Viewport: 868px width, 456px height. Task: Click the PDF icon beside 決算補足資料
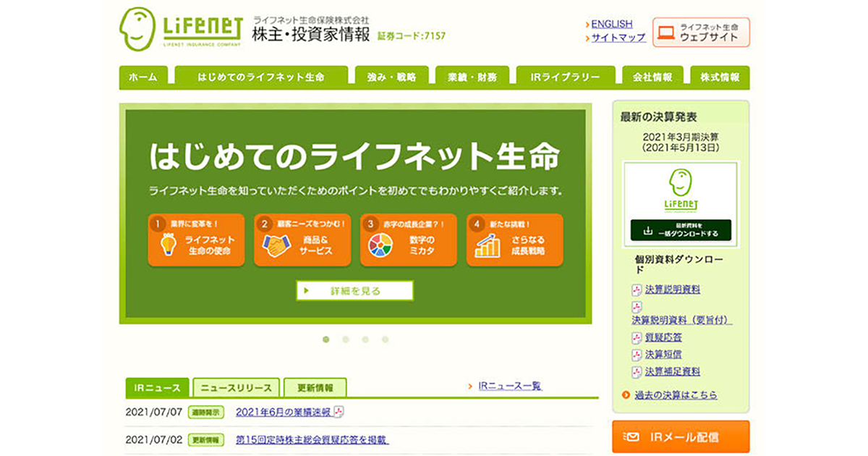(637, 372)
